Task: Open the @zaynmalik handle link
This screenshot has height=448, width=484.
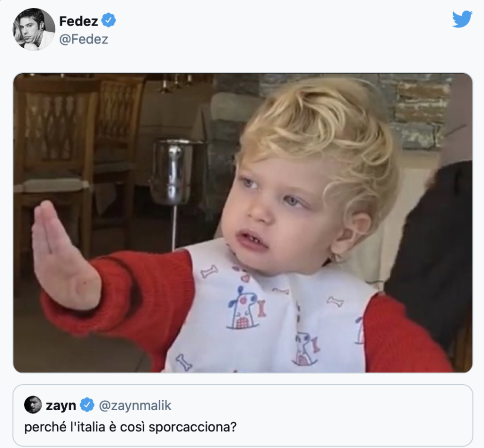Action: (x=135, y=405)
